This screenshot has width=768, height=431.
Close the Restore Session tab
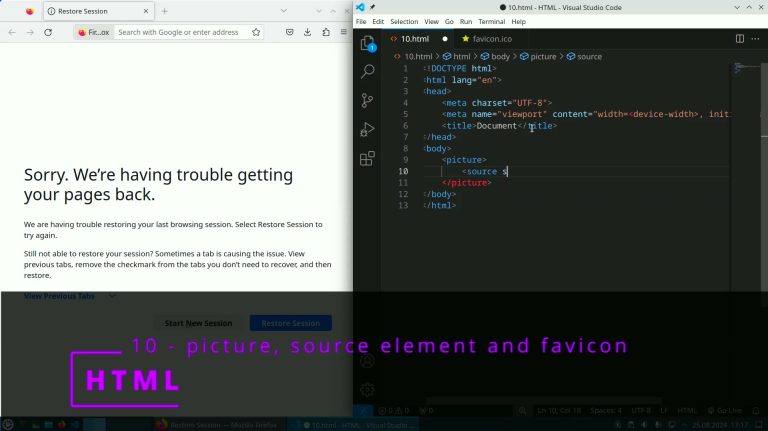click(146, 11)
